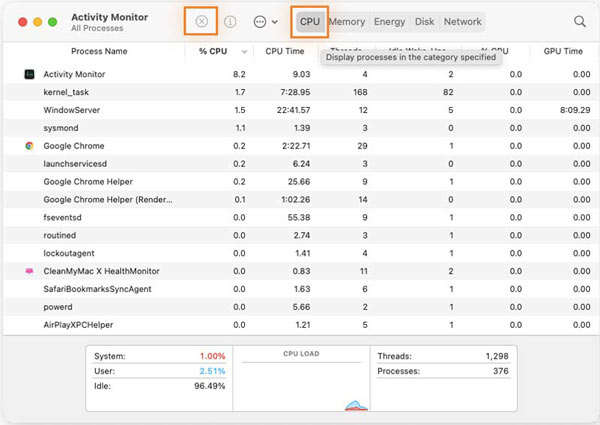This screenshot has width=600, height=425.
Task: Select the fseventsd process
Action: coord(300,218)
